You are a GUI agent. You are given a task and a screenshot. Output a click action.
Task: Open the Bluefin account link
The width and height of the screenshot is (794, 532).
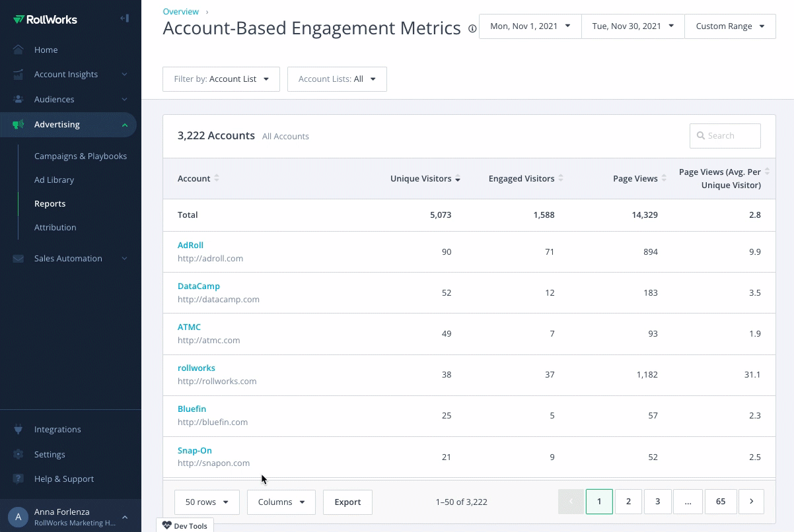192,409
